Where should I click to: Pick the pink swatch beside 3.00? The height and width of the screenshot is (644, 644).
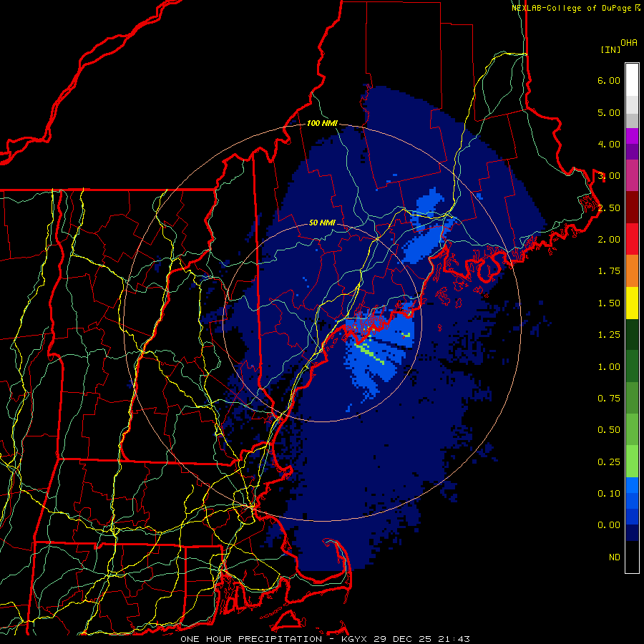632,175
